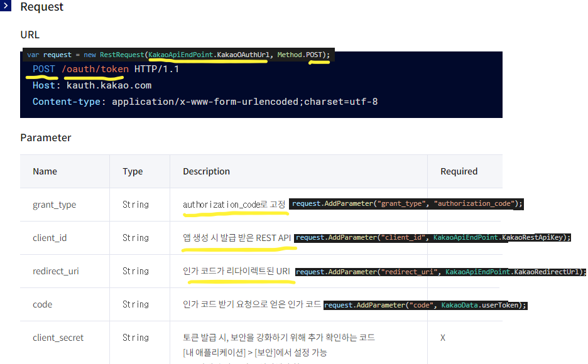Click the 'Host: kauth.kakao.com' line
Image resolution: width=588 pixels, height=364 pixels.
[92, 85]
